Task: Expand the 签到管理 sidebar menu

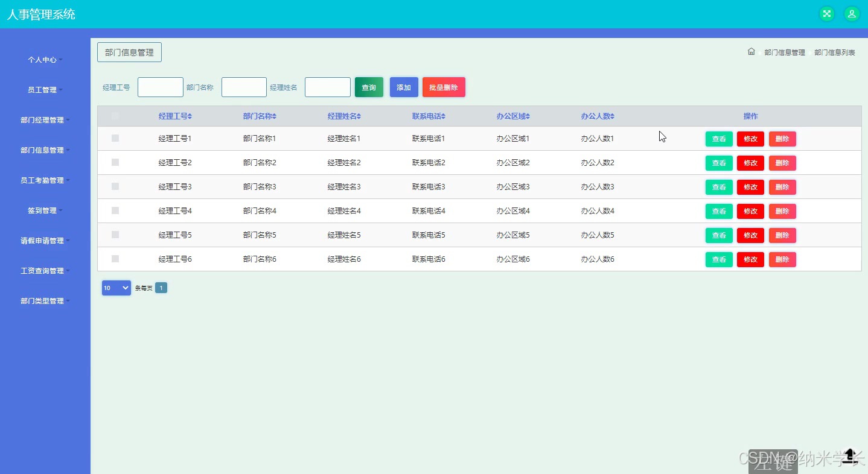Action: point(45,210)
